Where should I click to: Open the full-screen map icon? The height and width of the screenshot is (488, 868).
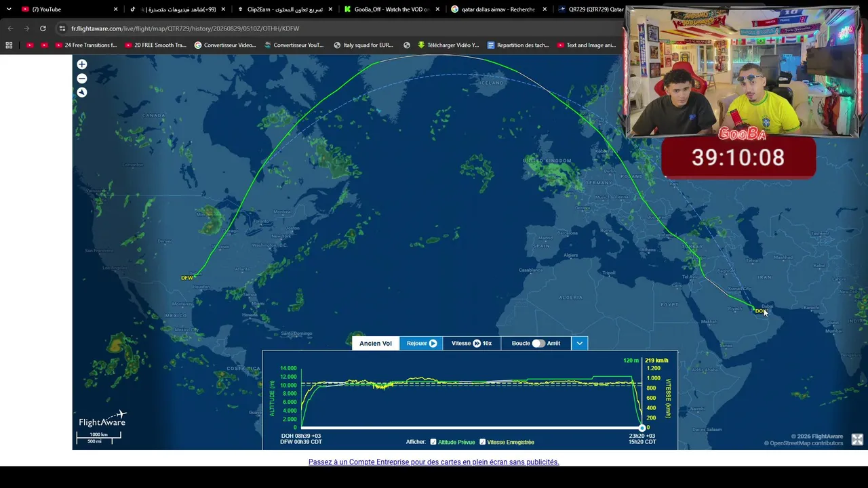pos(857,440)
